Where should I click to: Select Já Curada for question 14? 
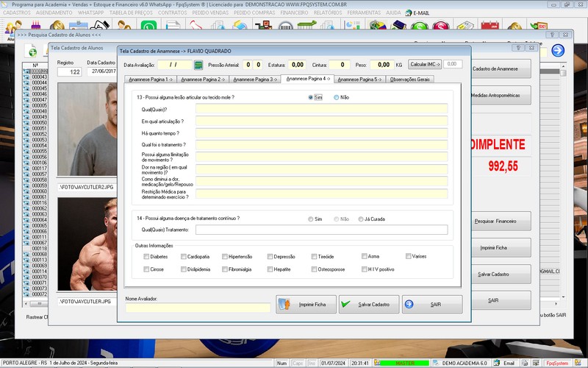[359, 219]
